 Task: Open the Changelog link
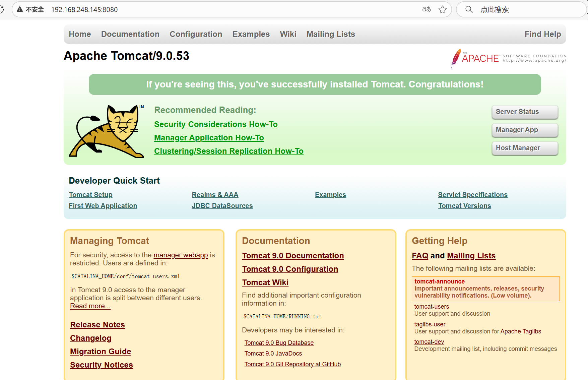(x=91, y=338)
